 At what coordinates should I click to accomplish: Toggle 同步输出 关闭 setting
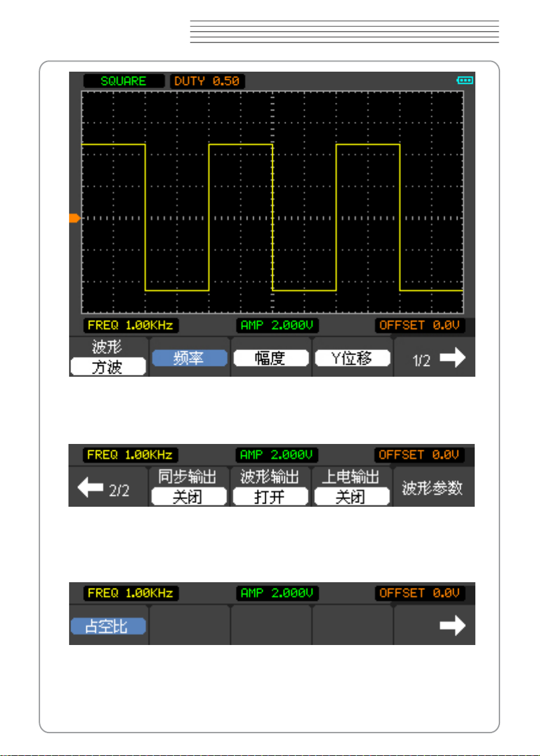click(x=188, y=496)
